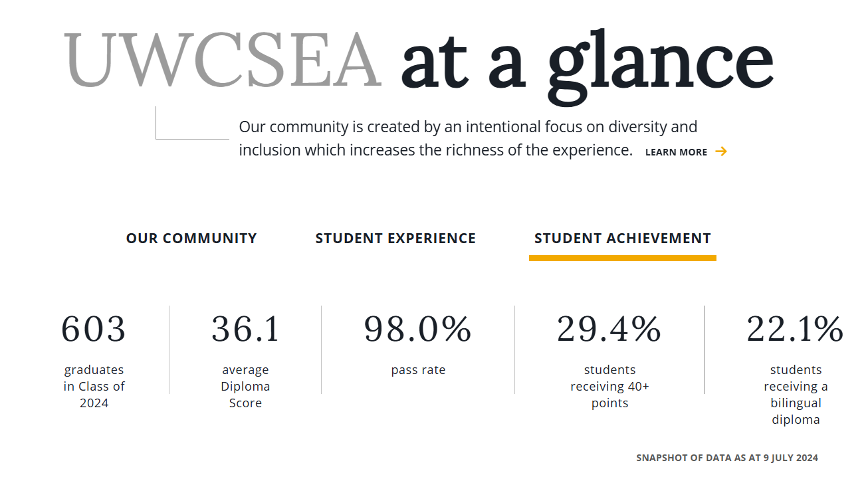Select the Student Achievement tab

(623, 239)
